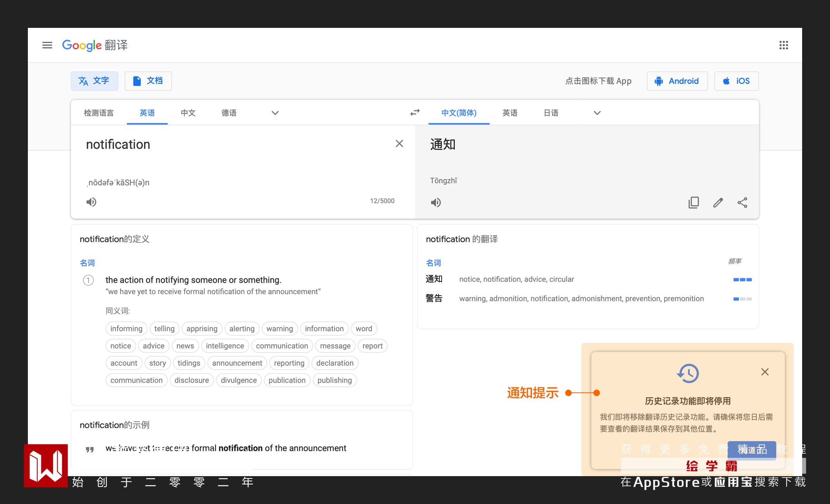This screenshot has height=504, width=830.
Task: Share the translation result
Action: 742,202
